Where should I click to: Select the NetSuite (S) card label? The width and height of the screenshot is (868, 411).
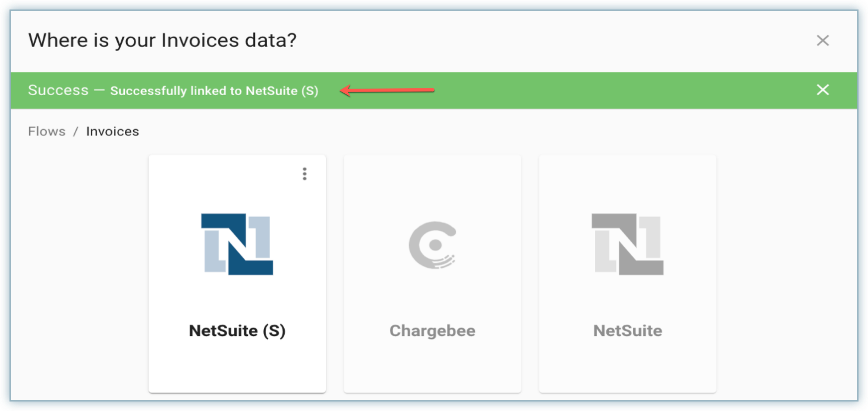coord(237,331)
